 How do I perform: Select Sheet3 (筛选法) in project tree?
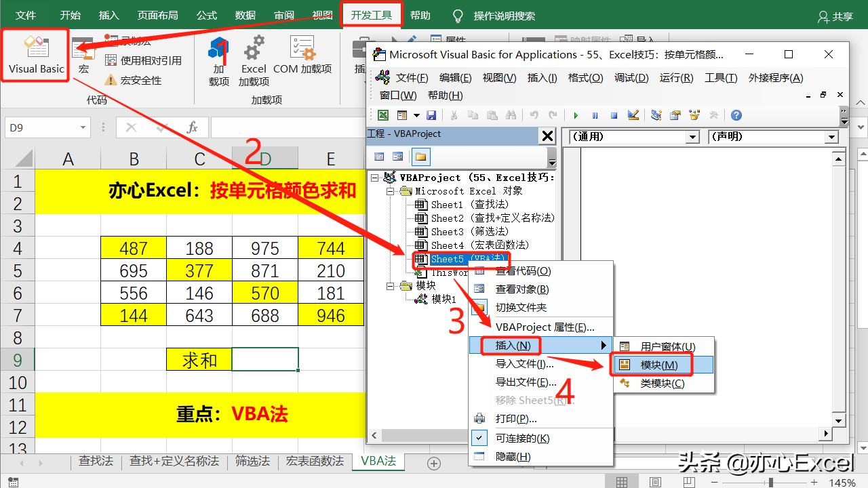tap(461, 232)
